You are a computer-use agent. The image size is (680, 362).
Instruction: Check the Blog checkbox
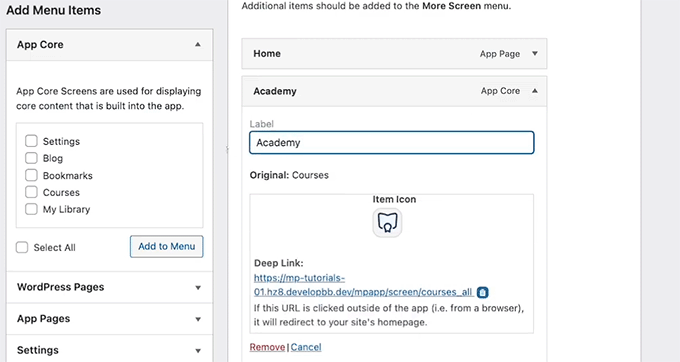[31, 158]
